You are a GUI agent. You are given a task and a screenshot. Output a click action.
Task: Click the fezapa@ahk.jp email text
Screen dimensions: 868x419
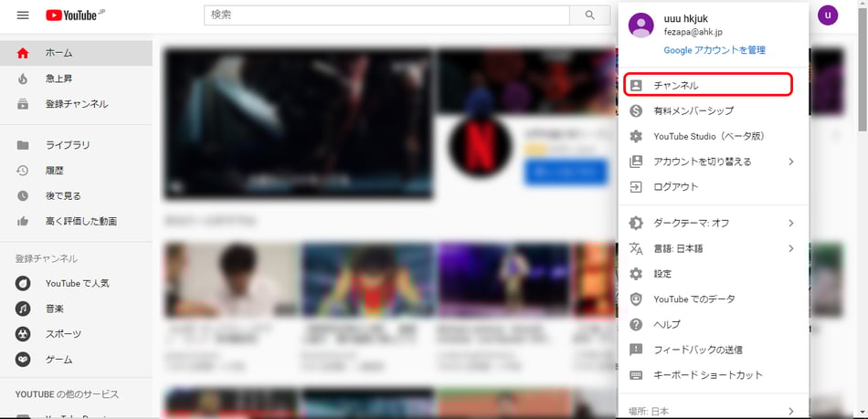[x=693, y=33]
